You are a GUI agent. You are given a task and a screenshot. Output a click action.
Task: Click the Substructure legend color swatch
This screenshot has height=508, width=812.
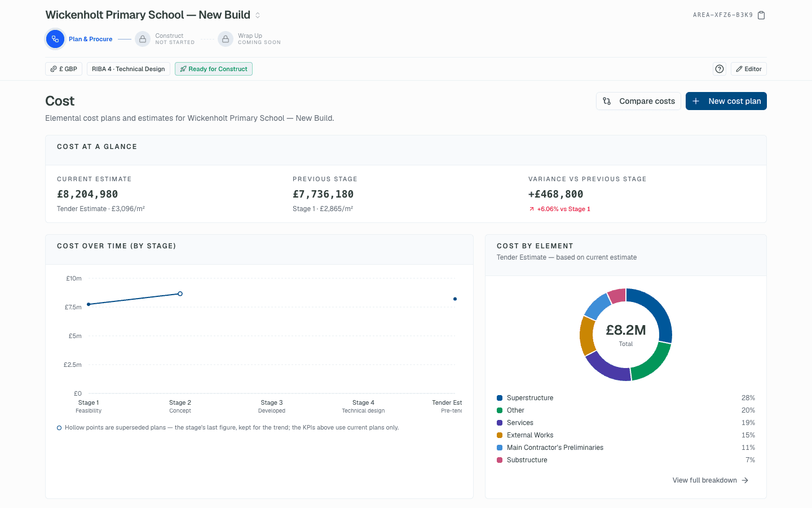coord(500,460)
